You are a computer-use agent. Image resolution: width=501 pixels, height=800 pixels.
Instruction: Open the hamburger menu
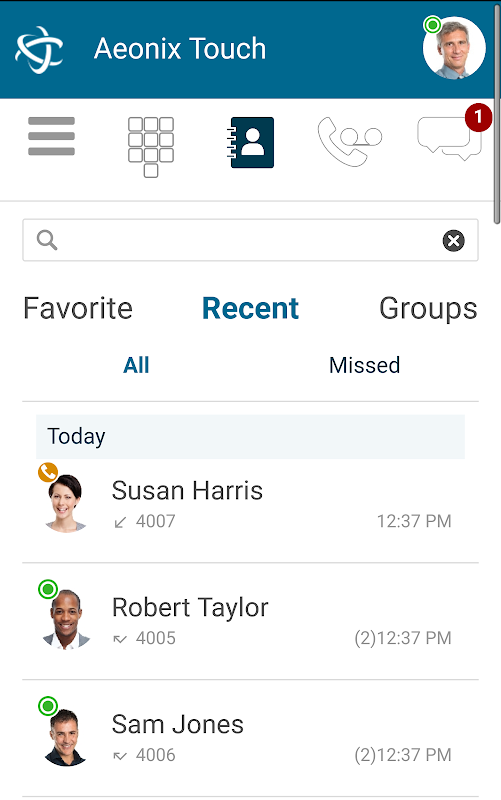pyautogui.click(x=51, y=136)
